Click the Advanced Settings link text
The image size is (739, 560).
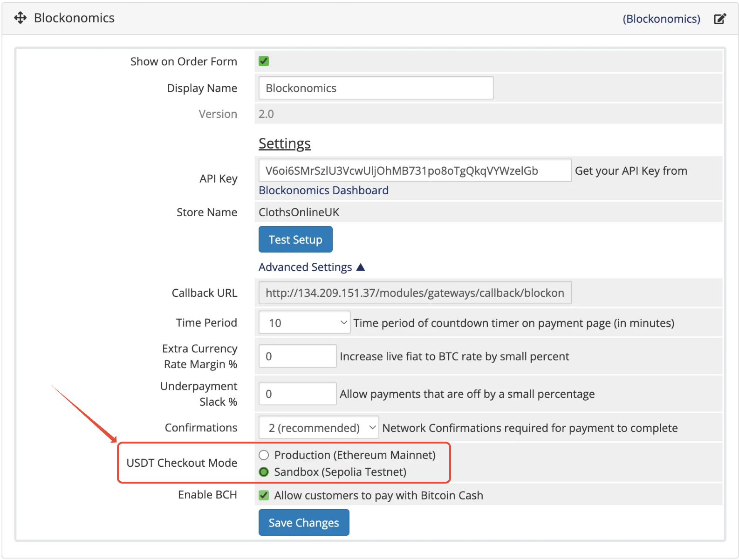(305, 267)
